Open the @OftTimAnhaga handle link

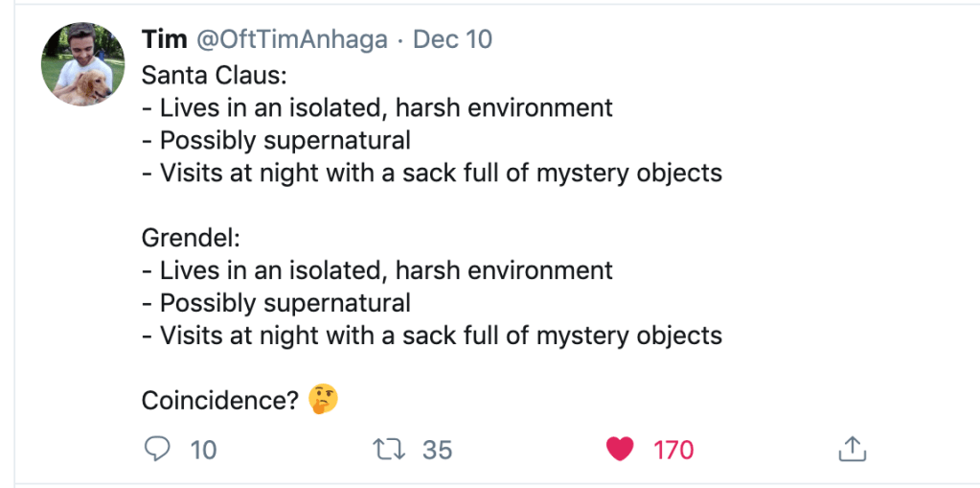pyautogui.click(x=292, y=39)
